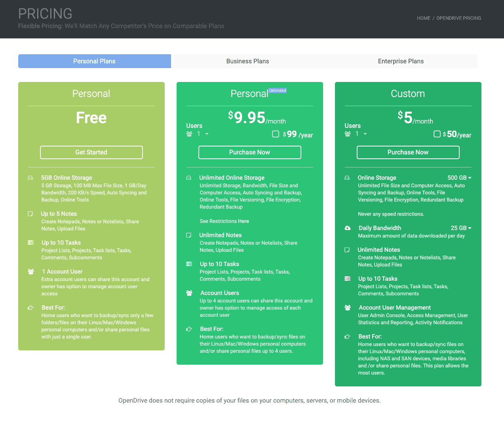Open Users count dropdown in Custom plan
504x426 pixels.
361,134
